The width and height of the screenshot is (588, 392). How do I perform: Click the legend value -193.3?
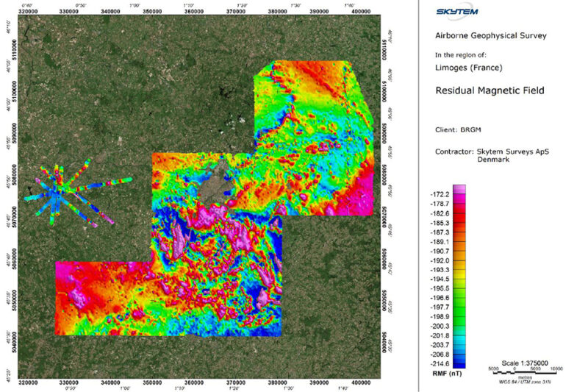click(440, 270)
